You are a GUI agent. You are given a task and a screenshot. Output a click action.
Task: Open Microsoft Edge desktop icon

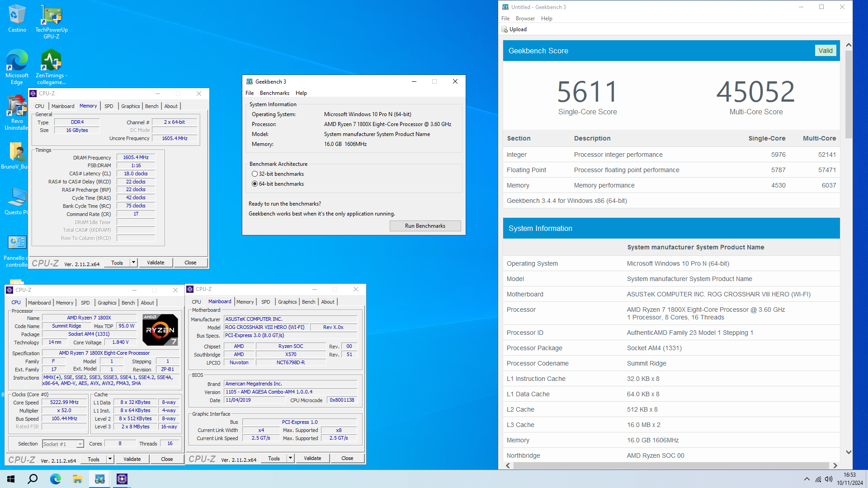[x=17, y=67]
